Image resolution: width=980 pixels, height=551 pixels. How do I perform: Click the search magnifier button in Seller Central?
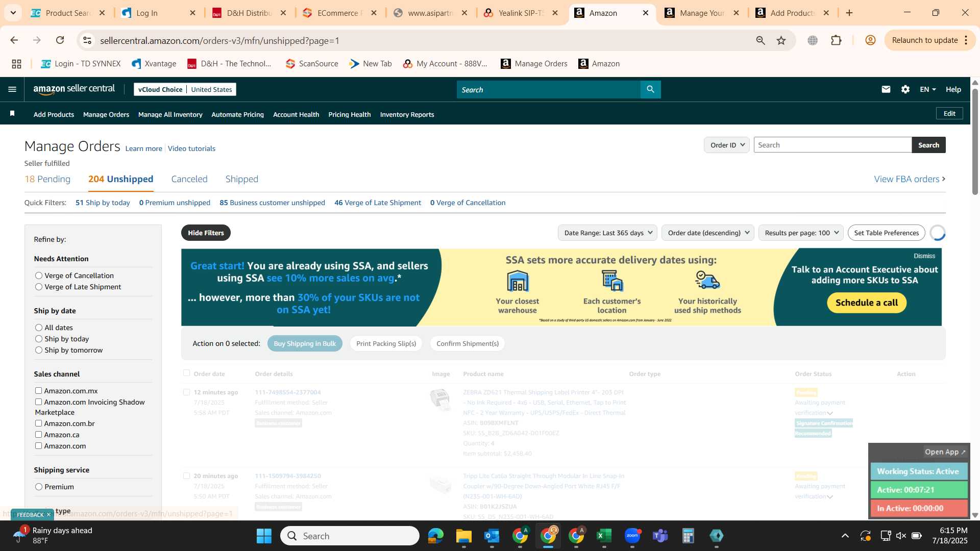coord(650,89)
